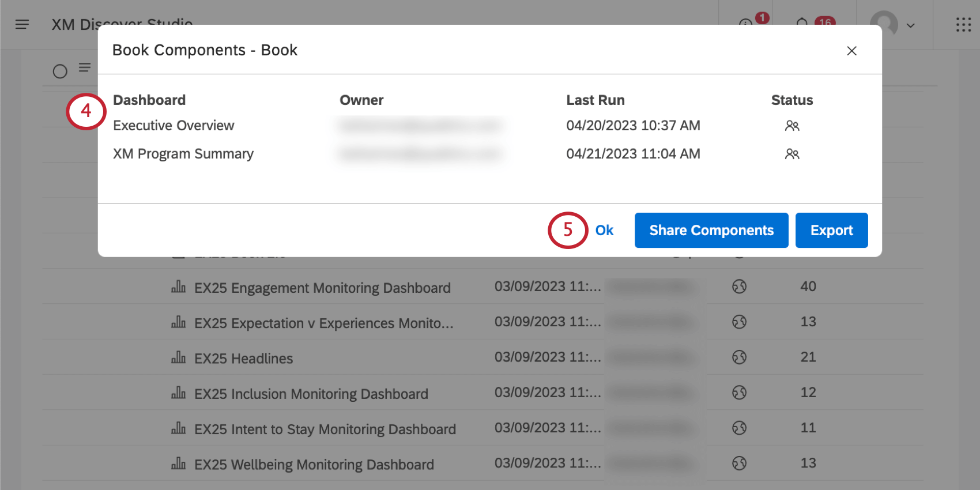Click the Export button

831,231
